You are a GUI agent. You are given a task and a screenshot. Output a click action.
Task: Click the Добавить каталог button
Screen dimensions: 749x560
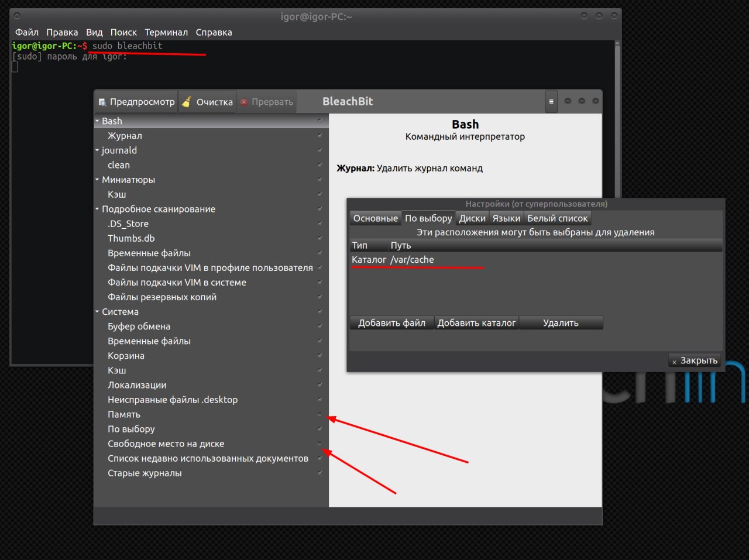coord(476,323)
